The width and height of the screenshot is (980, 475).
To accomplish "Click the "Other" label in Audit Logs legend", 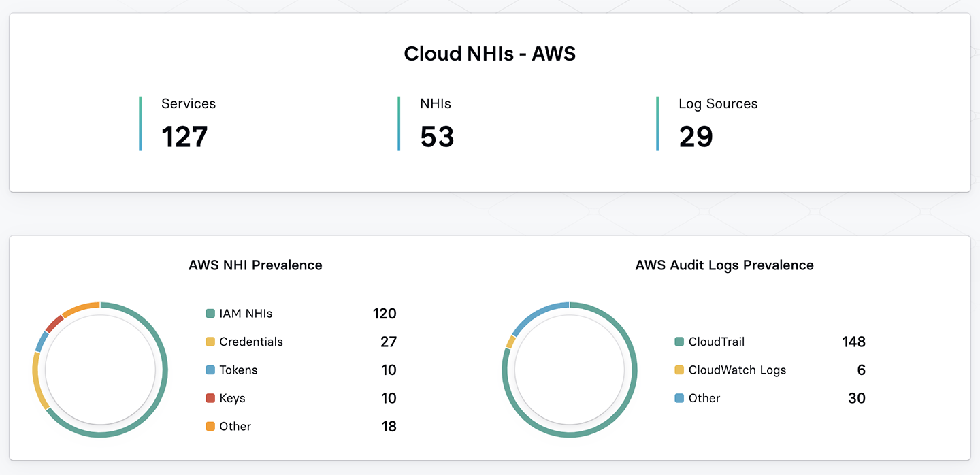I will pos(704,398).
